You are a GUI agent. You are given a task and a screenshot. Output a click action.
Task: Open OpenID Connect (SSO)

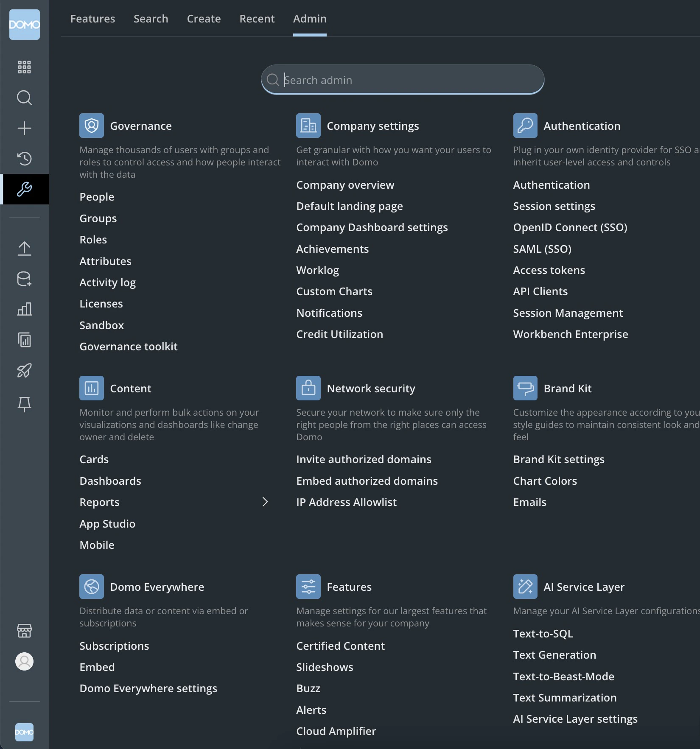coord(570,227)
